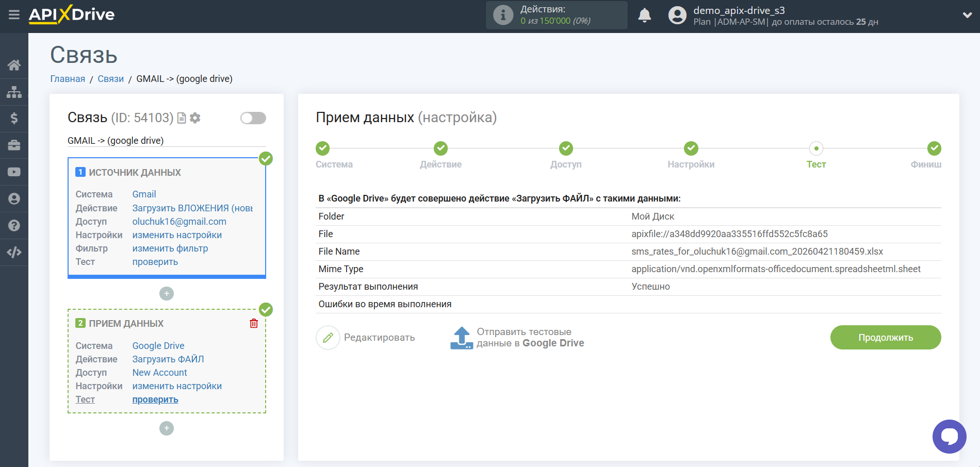Viewport: 980px width, 467px height.
Task: Open the Загрузить ФАЙЛ action link
Action: (168, 359)
